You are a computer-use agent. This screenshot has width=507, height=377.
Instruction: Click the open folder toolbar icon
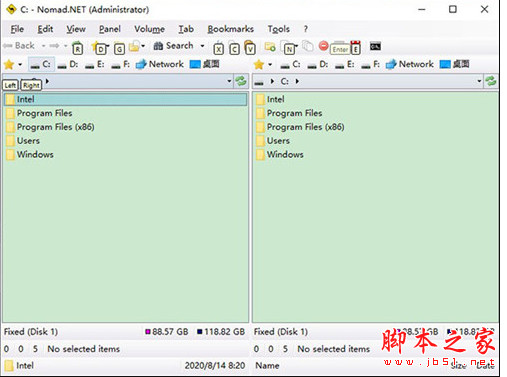(x=134, y=46)
